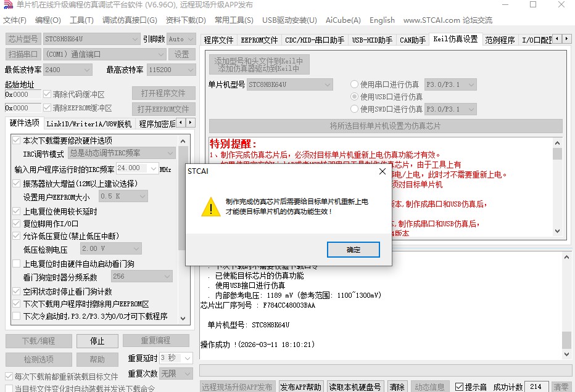Open the CAN助手 tab
The height and width of the screenshot is (392, 575).
[x=413, y=40]
